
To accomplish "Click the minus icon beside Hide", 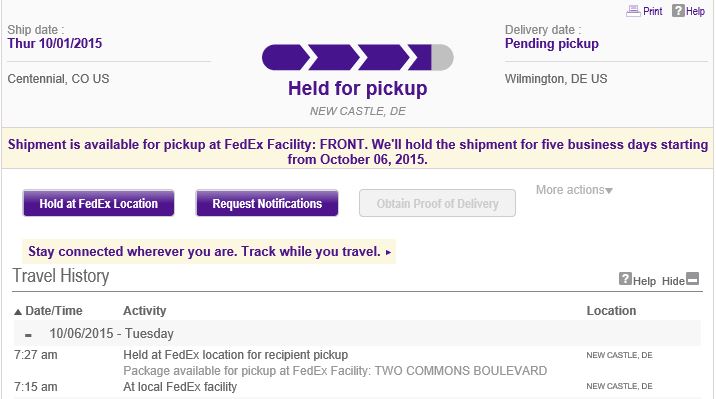I will pyautogui.click(x=693, y=278).
